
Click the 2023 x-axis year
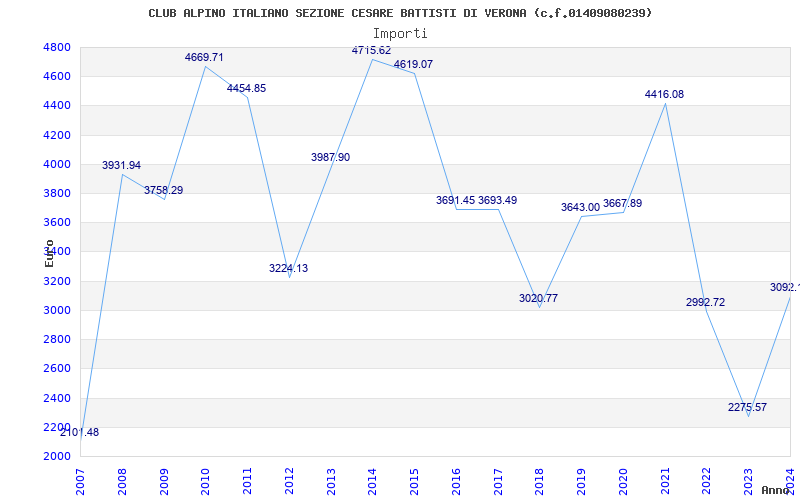point(748,482)
